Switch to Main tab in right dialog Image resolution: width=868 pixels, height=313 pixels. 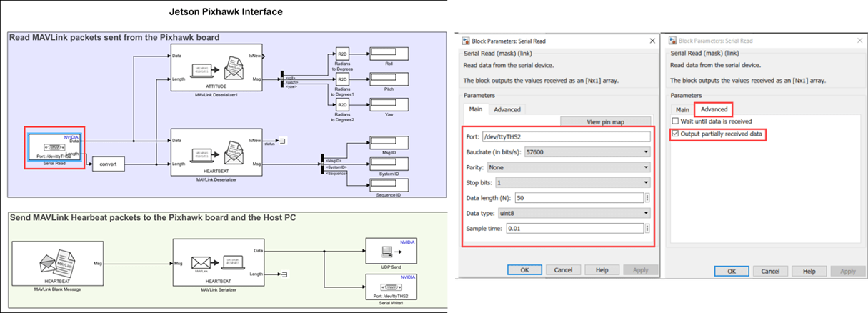point(682,109)
